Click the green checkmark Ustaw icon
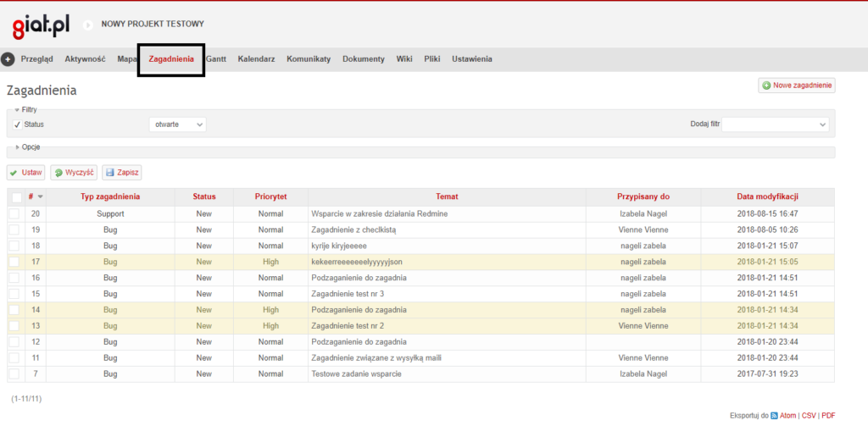This screenshot has height=437, width=868. pos(14,173)
